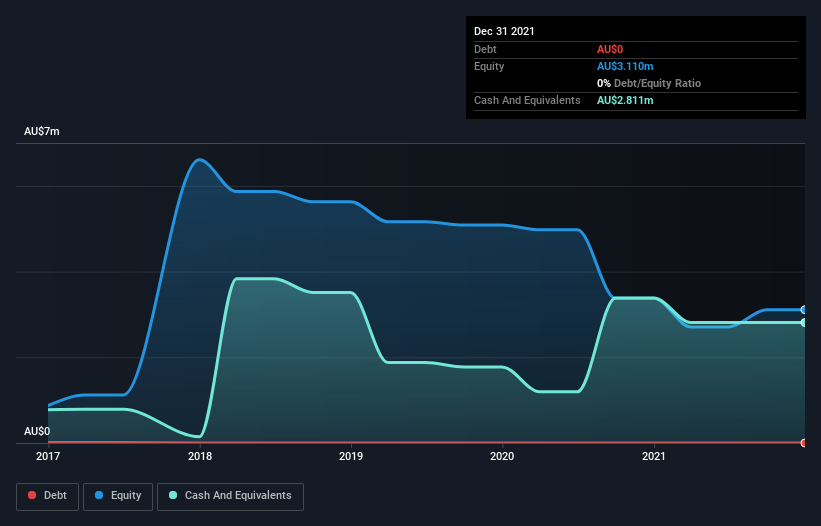
Task: Click the red AU$0 debt value
Action: click(610, 49)
